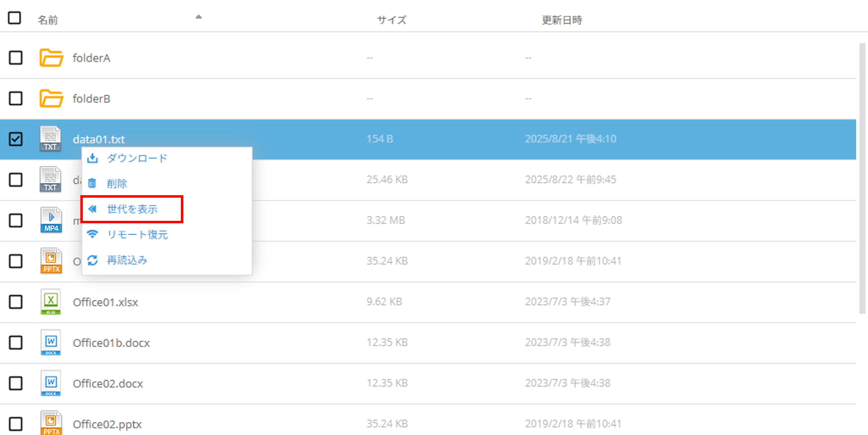Click the Office01b.docx Word file icon
This screenshot has height=435, width=868.
51,342
